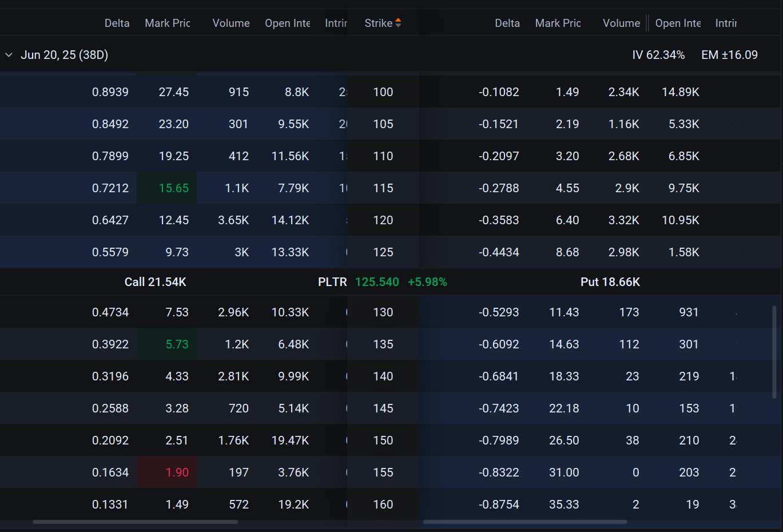Screen dimensions: 783x532
Task: Click the calls horizontal scrollbar
Action: (135, 522)
